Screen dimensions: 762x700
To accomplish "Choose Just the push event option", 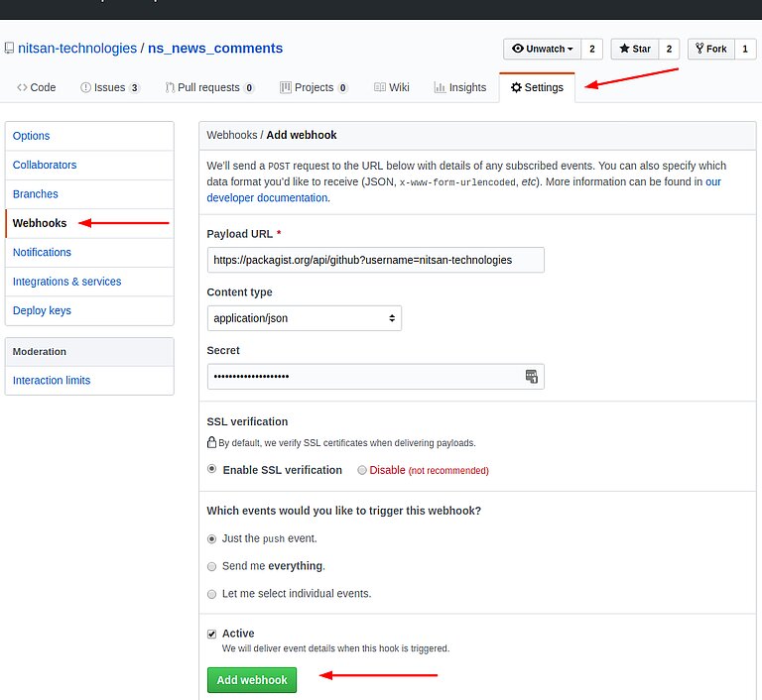I will [x=212, y=538].
